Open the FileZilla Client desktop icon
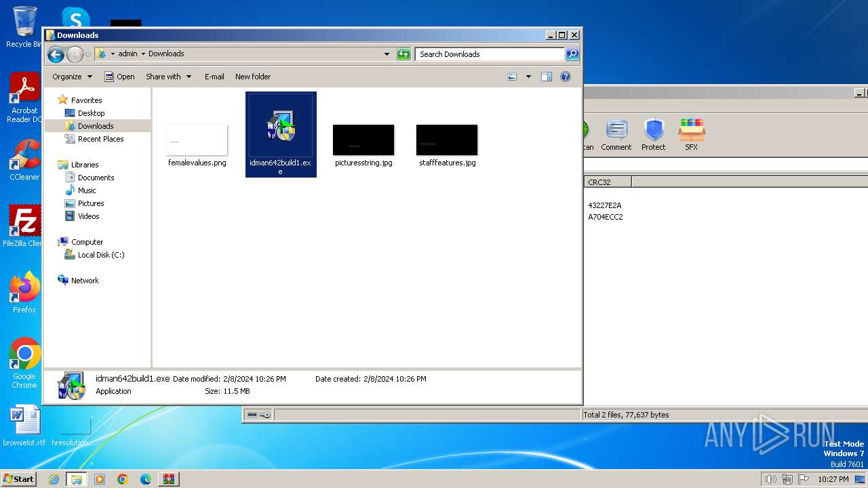This screenshot has height=488, width=868. coord(24,226)
